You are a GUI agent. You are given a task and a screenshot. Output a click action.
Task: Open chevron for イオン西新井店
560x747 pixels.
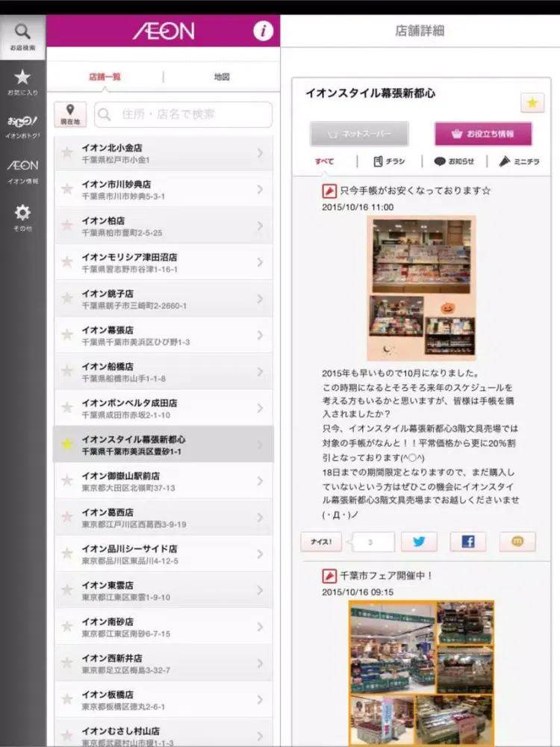(260, 663)
